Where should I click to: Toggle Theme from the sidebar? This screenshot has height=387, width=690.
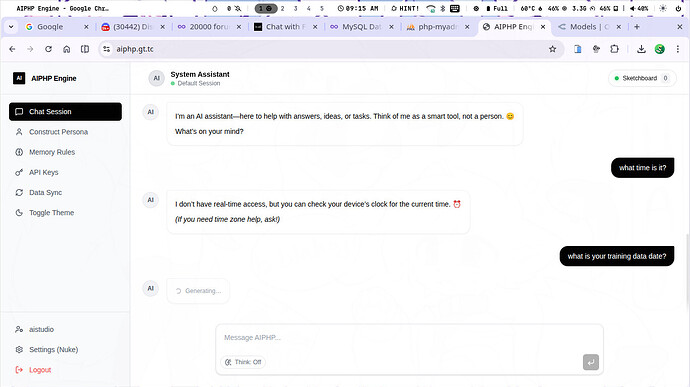click(65, 213)
